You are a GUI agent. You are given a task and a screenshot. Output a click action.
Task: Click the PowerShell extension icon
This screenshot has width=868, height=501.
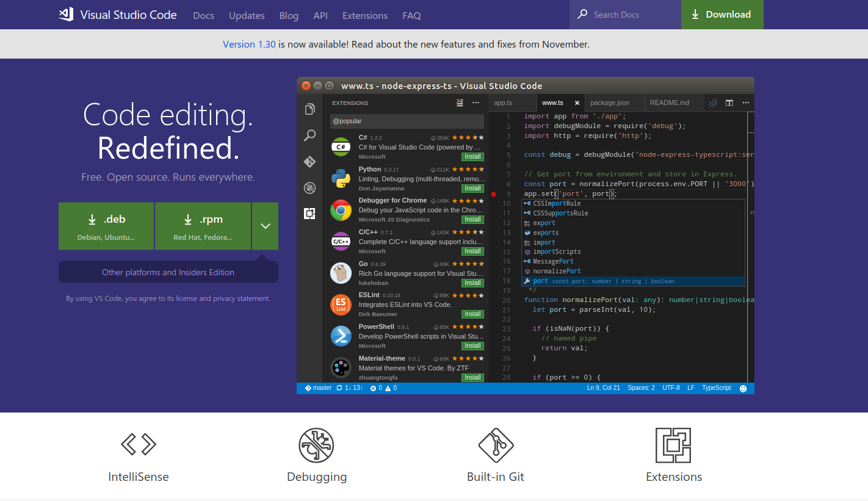(x=341, y=336)
